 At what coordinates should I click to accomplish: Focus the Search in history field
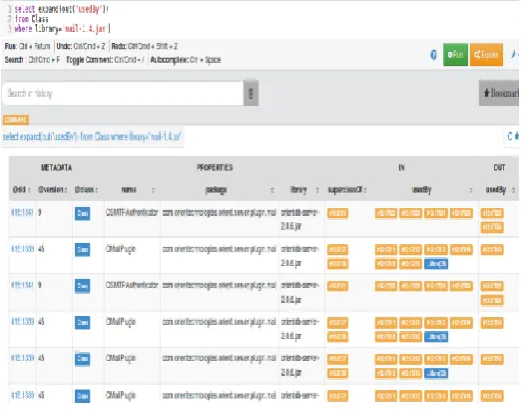123,93
